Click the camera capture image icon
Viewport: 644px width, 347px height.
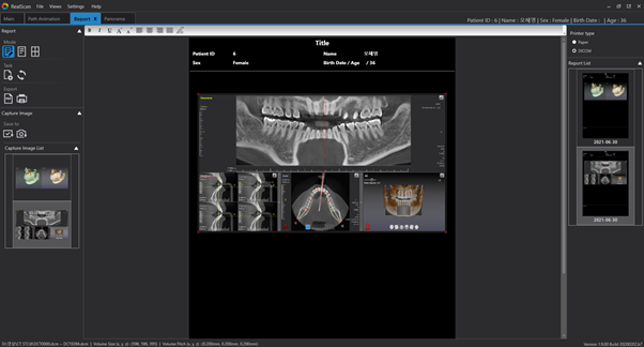click(x=22, y=134)
